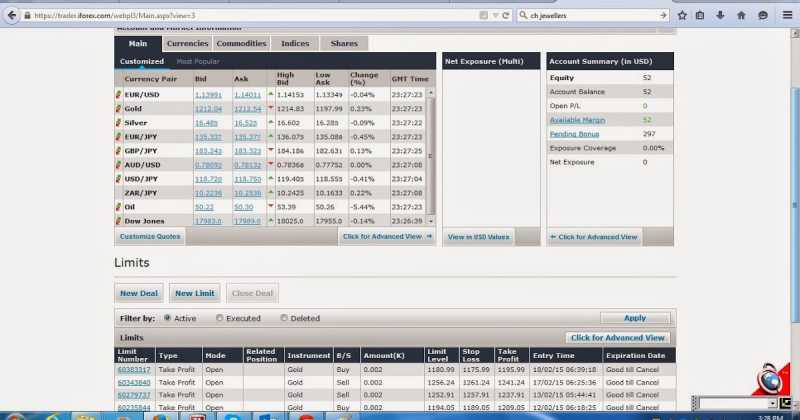The width and height of the screenshot is (800, 420).
Task: Click the bookmarks list icon in browser toolbar
Action: (701, 15)
